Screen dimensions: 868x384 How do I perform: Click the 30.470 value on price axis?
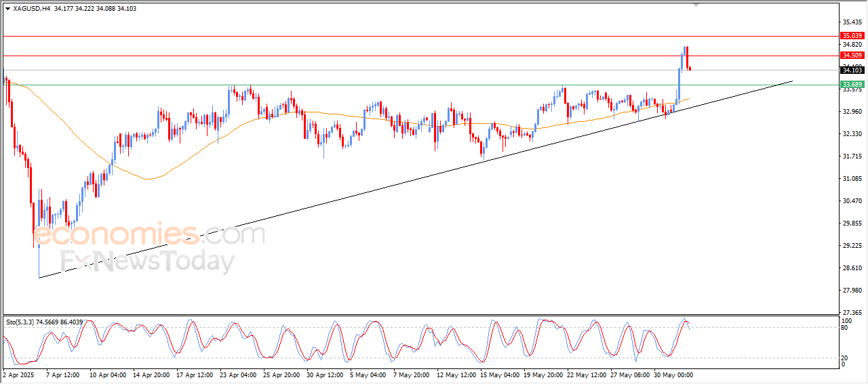(852, 200)
